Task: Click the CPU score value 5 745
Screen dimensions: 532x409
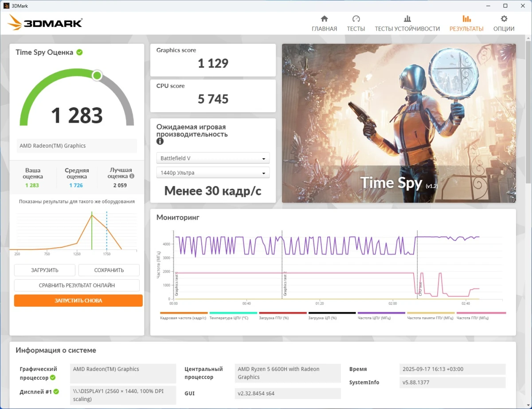Action: (x=213, y=99)
